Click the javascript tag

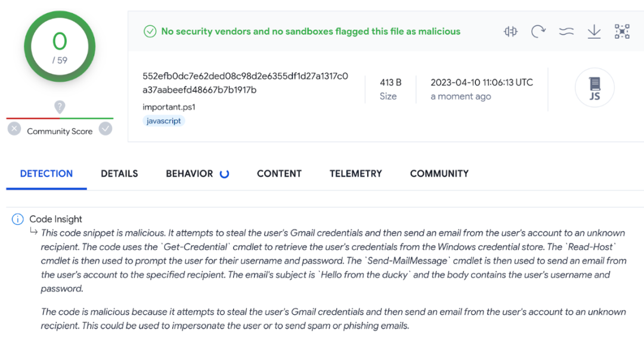[163, 121]
